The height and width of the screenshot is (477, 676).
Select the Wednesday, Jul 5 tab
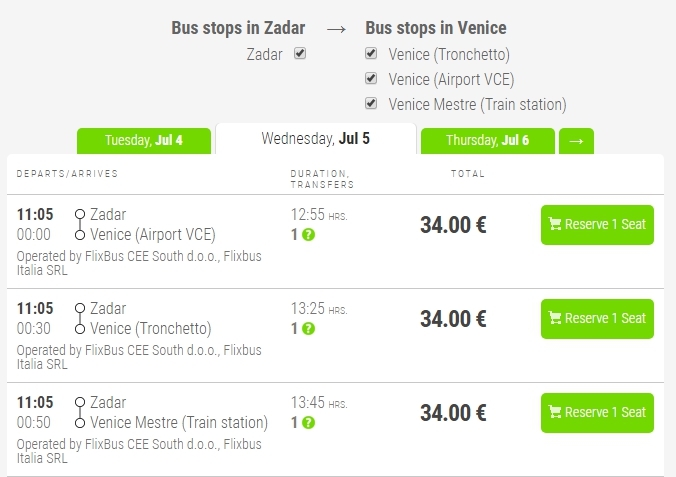point(315,138)
